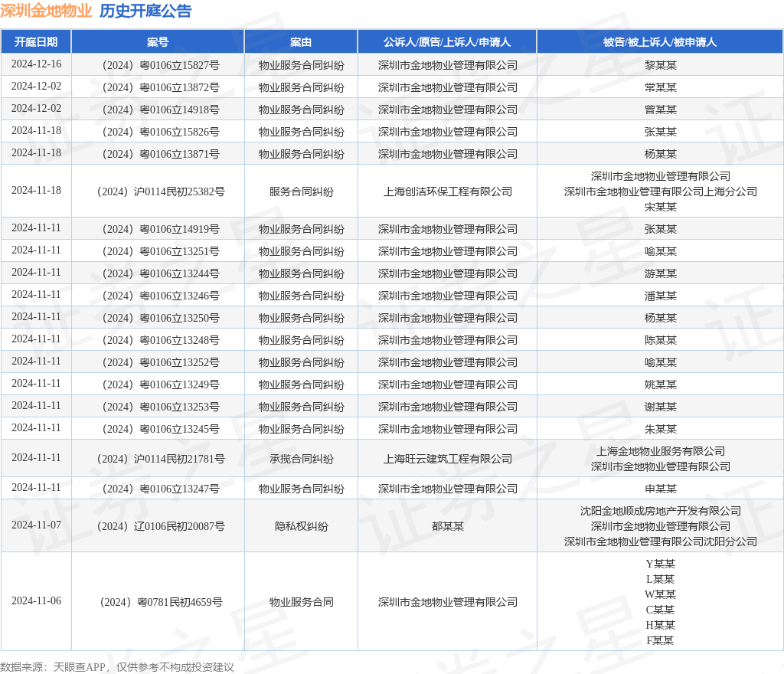Select the 案由 column header
Image resolution: width=784 pixels, height=674 pixels.
301,42
